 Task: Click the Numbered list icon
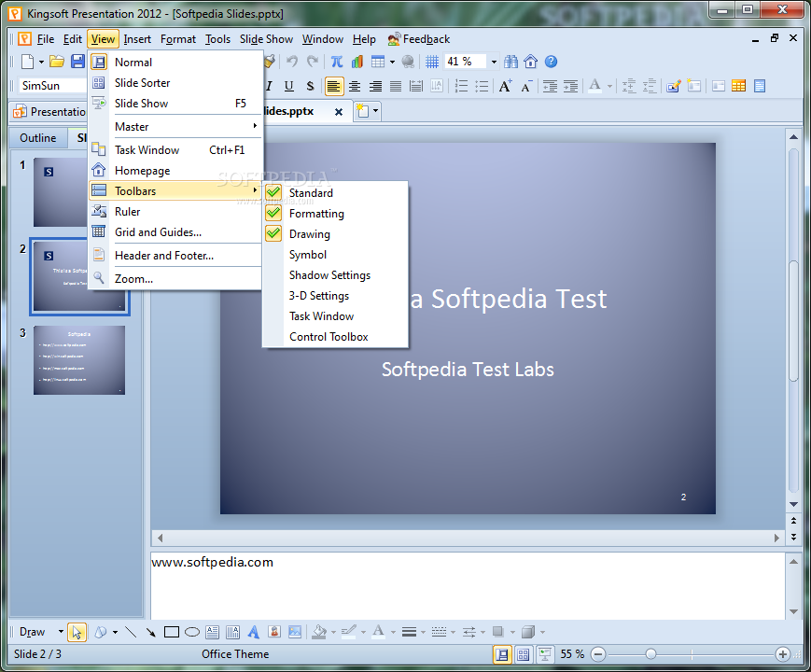[x=461, y=86]
